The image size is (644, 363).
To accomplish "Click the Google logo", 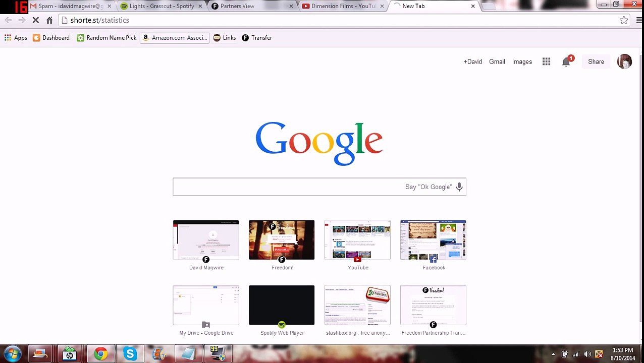I will pyautogui.click(x=319, y=143).
